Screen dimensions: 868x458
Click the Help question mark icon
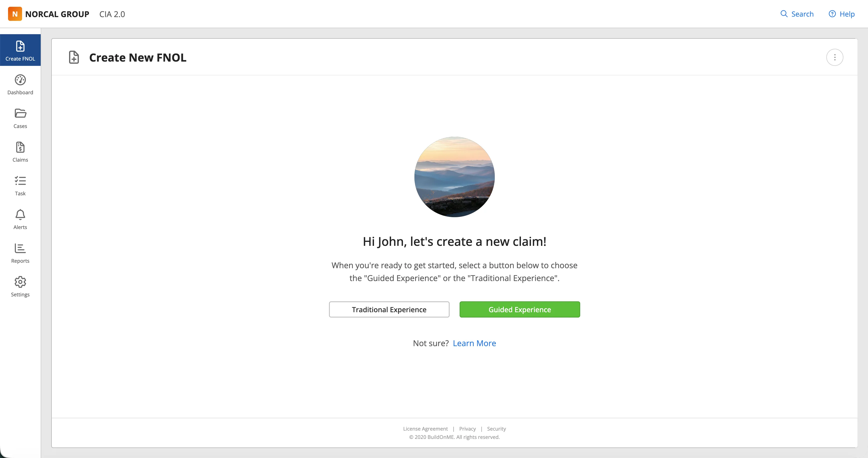tap(832, 14)
